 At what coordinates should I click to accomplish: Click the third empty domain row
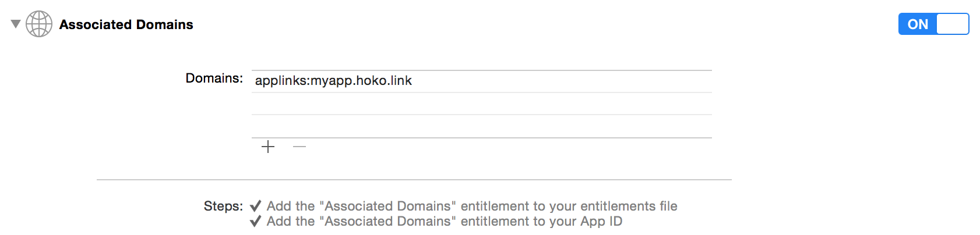tap(482, 126)
